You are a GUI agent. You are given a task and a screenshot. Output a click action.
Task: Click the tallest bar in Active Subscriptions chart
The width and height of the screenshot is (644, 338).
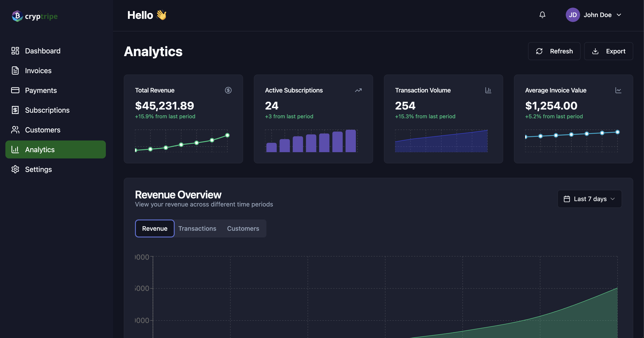pos(350,141)
